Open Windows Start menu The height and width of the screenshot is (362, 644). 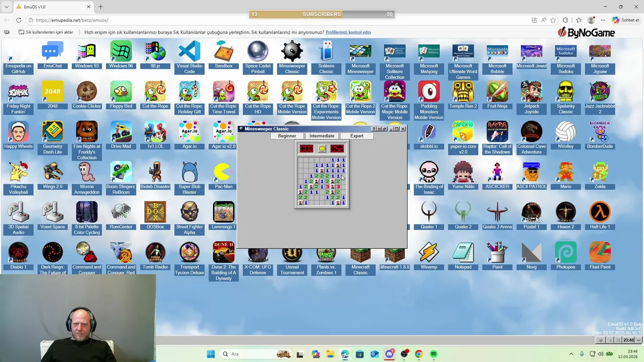pos(211,354)
